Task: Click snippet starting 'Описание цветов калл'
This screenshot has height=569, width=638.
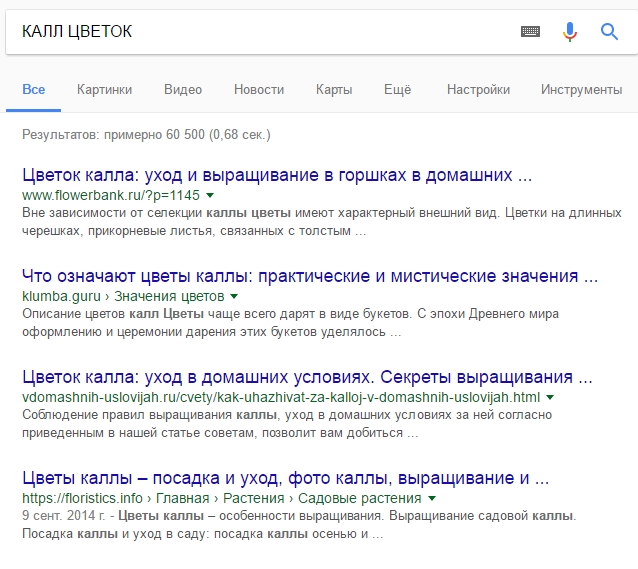Action: click(290, 323)
